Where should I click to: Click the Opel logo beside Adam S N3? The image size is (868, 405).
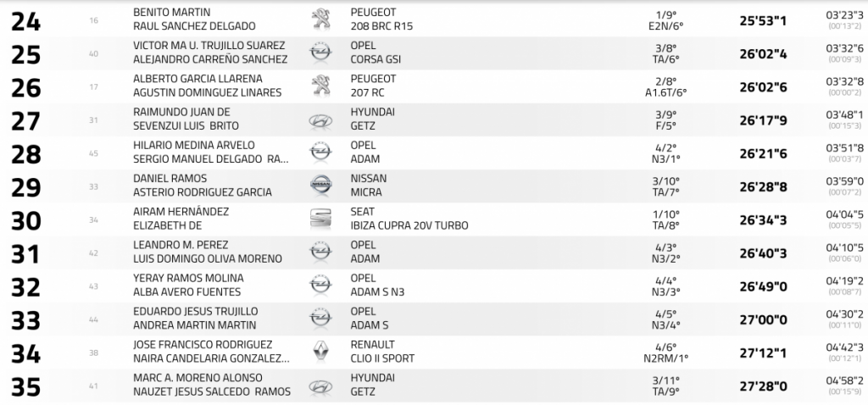click(320, 286)
